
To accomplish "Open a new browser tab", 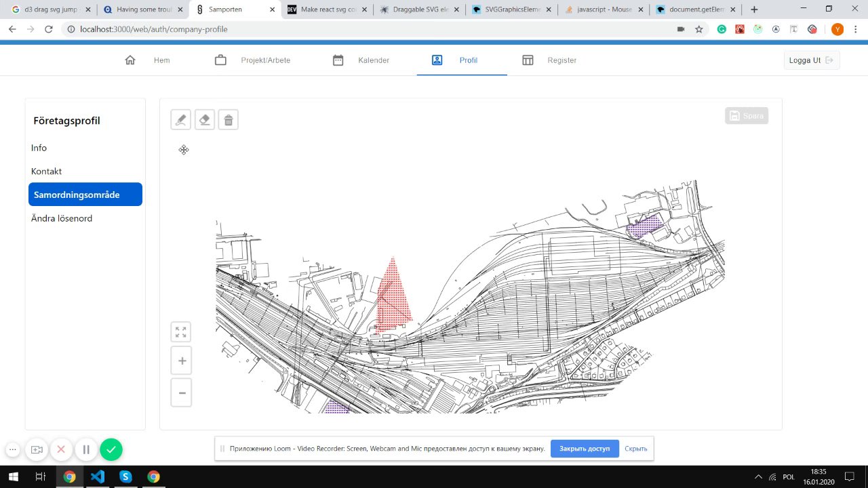I will click(x=754, y=9).
